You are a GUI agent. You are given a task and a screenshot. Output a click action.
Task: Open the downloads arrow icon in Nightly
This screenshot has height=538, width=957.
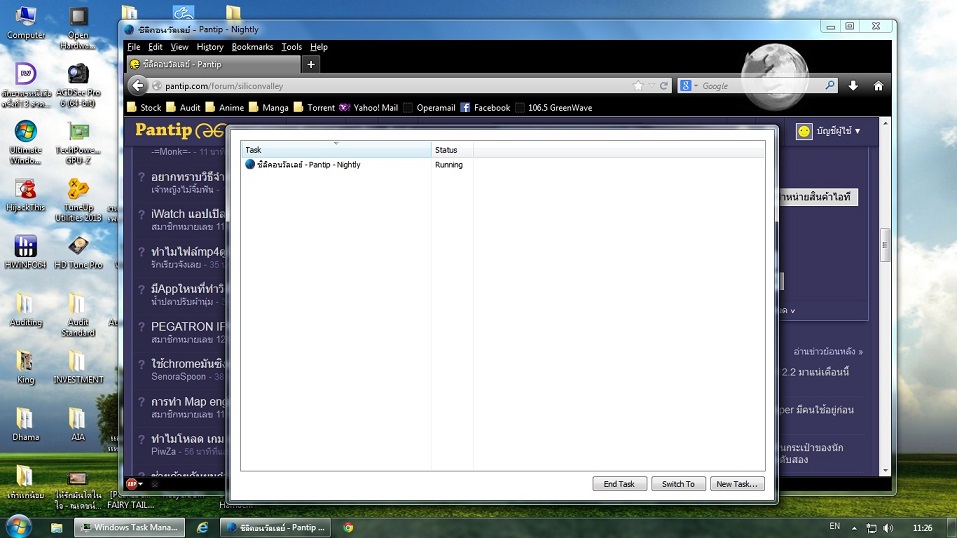(853, 86)
